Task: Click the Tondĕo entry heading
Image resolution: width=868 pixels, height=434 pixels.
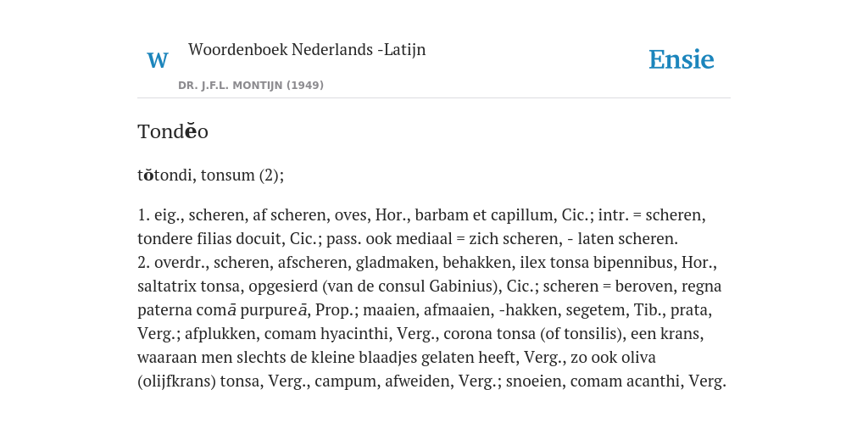Action: tap(173, 131)
